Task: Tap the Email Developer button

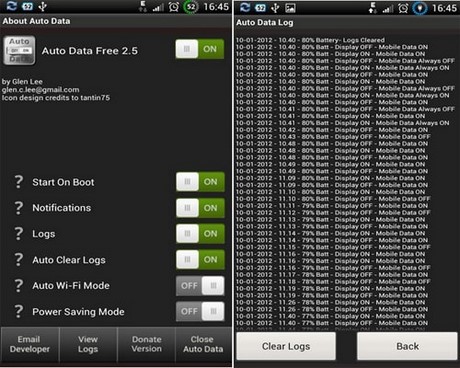Action: click(30, 344)
